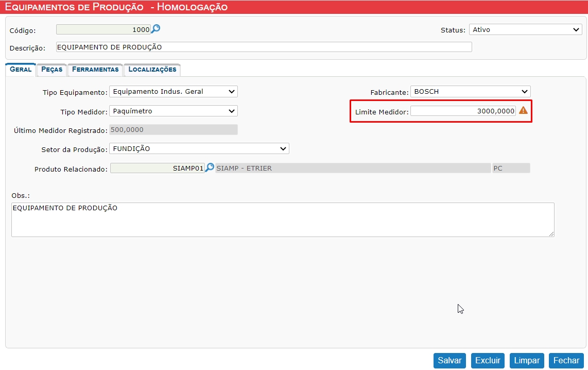Click the Tipo Medidor label
Screen dimensions: 588x370
83,112
